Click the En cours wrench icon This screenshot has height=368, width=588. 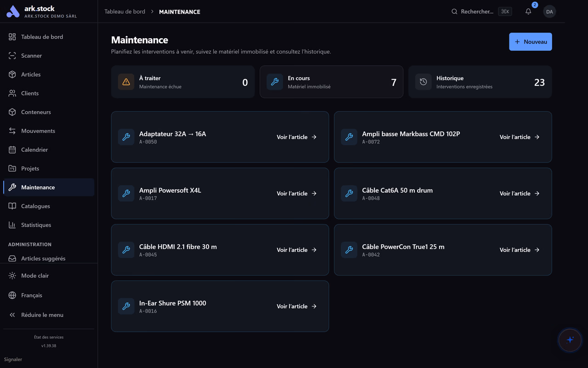(x=275, y=82)
